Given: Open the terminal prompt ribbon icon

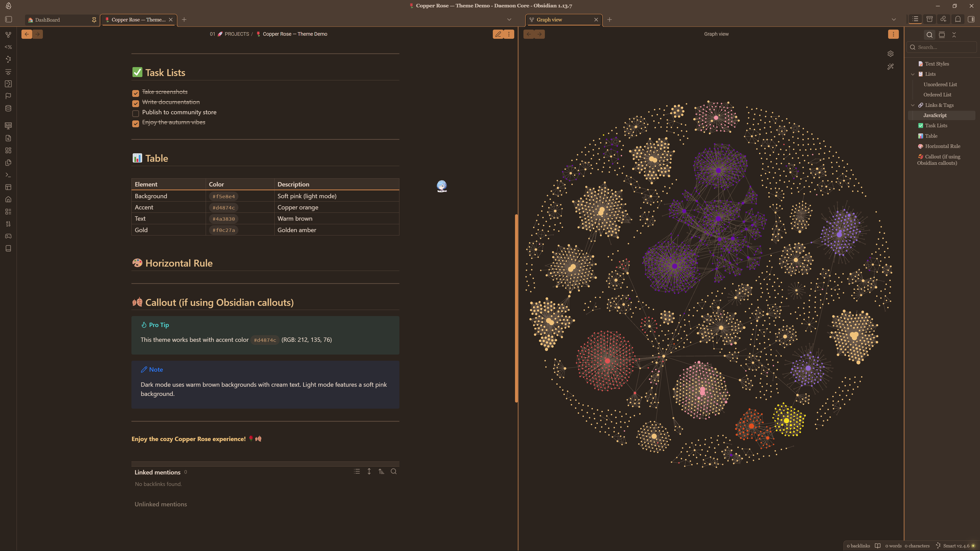Looking at the screenshot, I should point(8,175).
